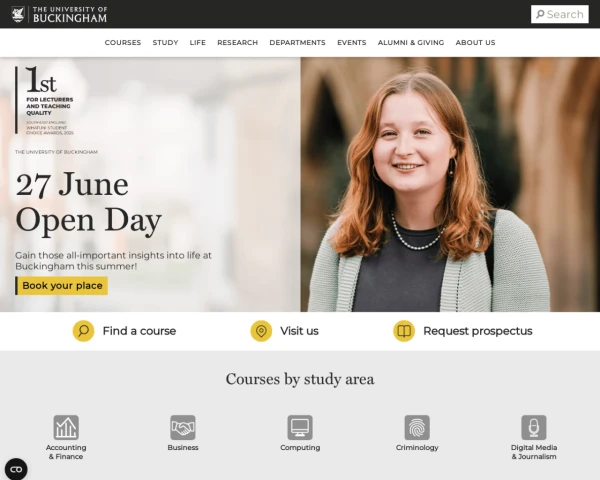The width and height of the screenshot is (600, 480).
Task: Click the search magnifier icon in the header
Action: [540, 15]
